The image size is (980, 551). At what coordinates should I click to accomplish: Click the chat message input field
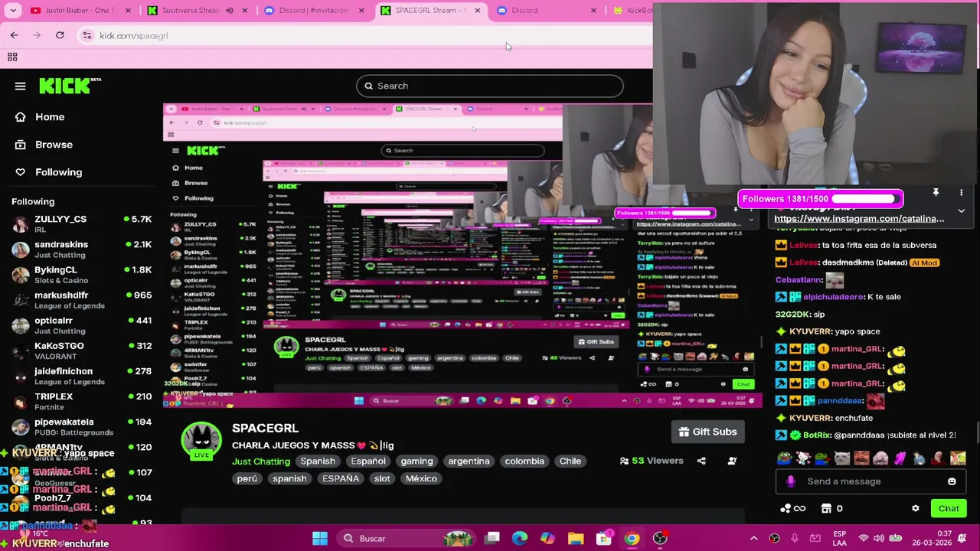click(x=870, y=481)
